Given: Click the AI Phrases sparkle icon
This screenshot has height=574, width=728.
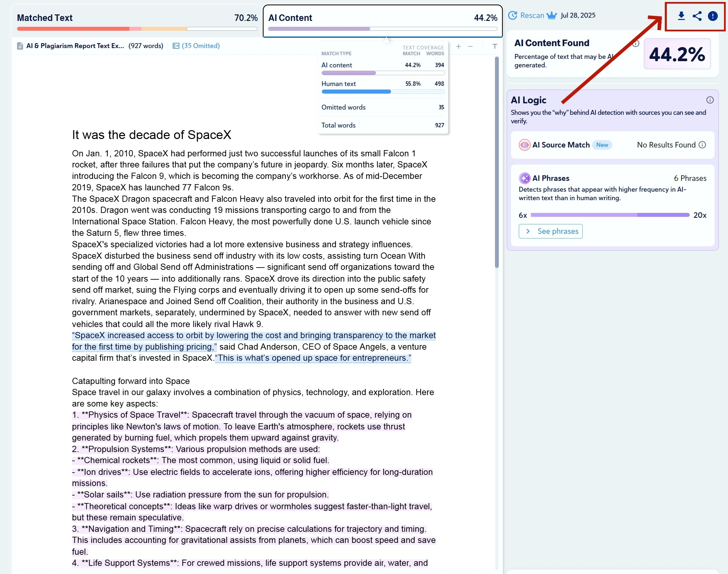Looking at the screenshot, I should pos(525,178).
